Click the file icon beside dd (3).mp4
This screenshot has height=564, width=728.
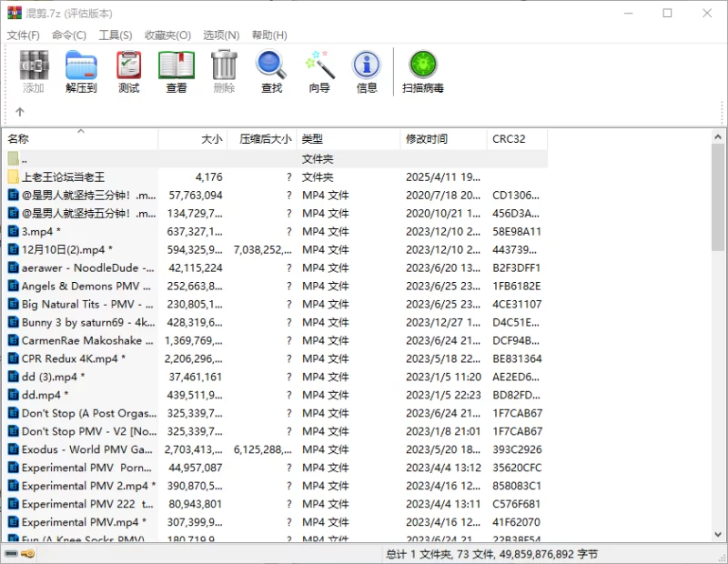coord(14,377)
